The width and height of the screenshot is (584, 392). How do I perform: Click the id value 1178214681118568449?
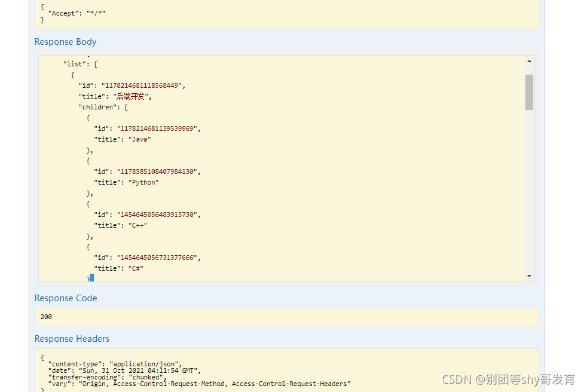tap(142, 85)
